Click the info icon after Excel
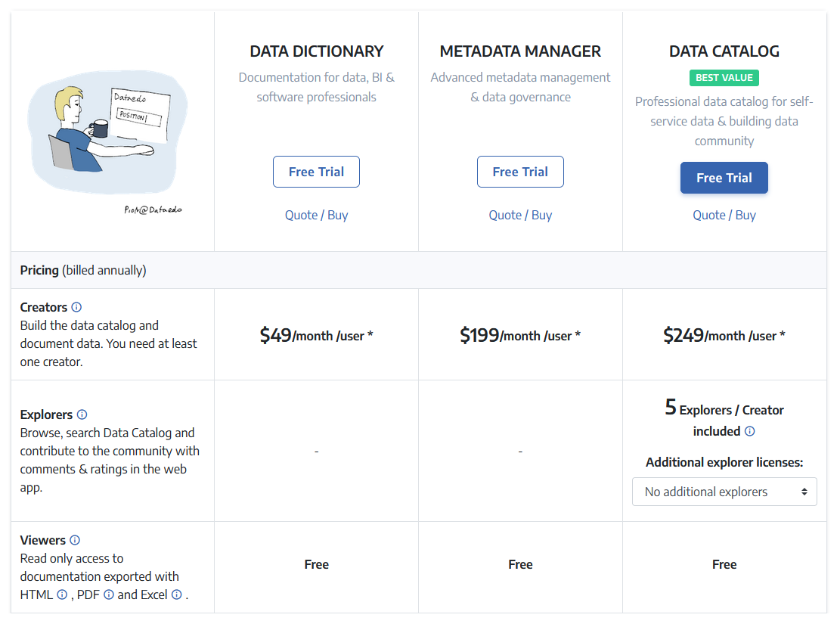Screen dimensions: 840x627 pos(177,594)
